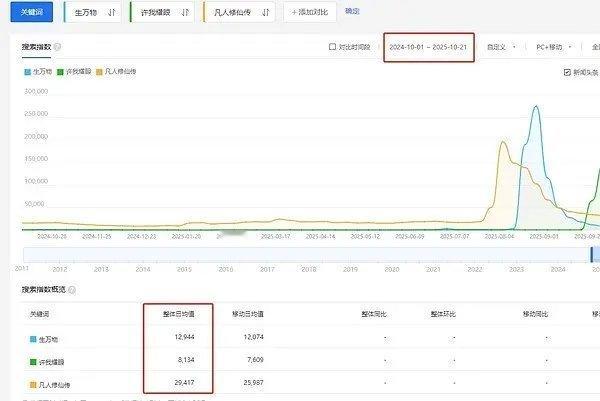
Task: Click the value 12,074 in the table
Action: 254,337
